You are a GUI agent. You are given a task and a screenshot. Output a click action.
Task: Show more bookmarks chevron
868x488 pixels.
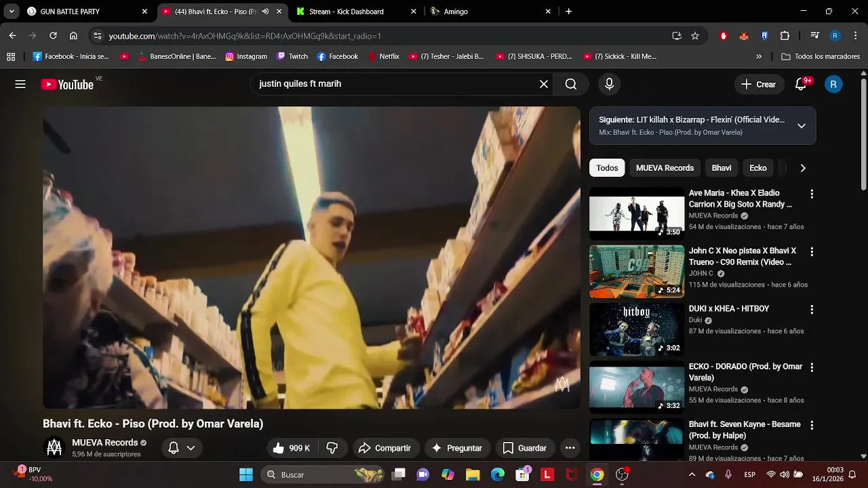click(759, 56)
